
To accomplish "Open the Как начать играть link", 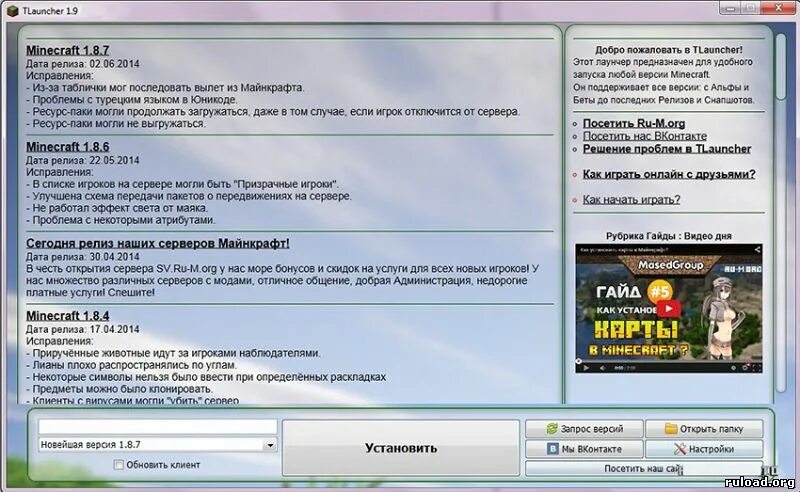I will pyautogui.click(x=631, y=200).
